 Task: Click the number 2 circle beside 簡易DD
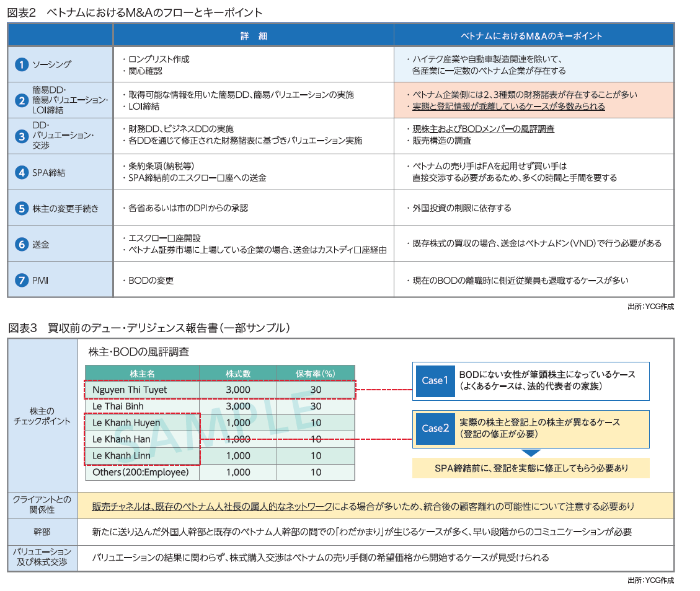coord(22,100)
